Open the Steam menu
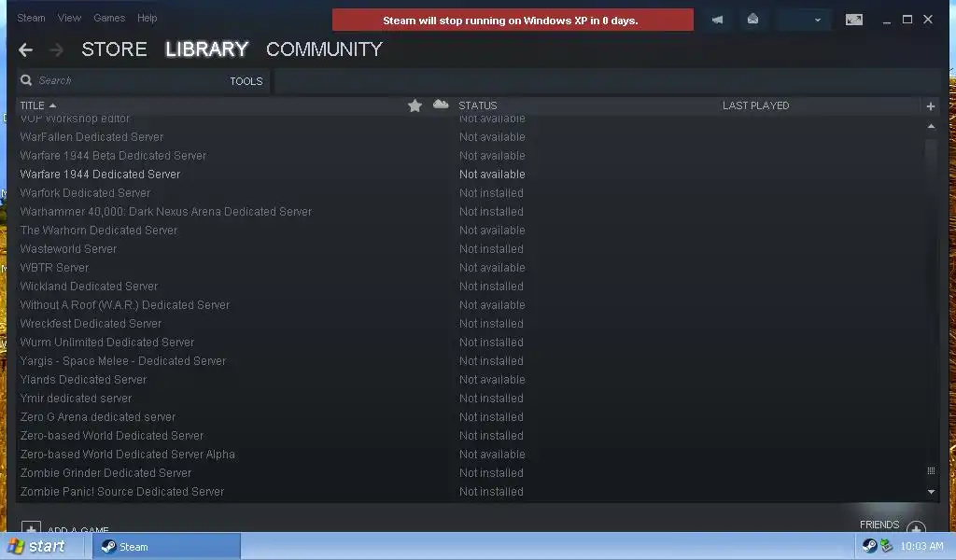Viewport: 956px width, 560px height. point(31,18)
